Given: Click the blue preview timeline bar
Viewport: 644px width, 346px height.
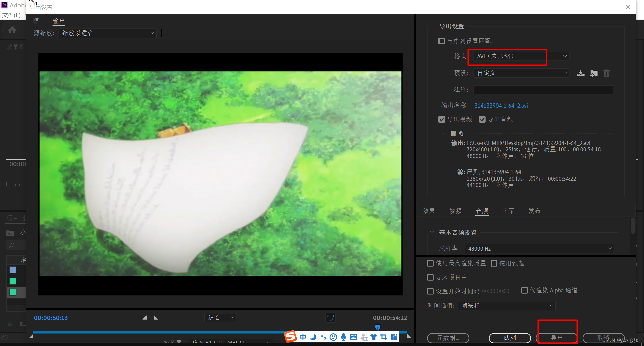Looking at the screenshot, I should point(220,332).
